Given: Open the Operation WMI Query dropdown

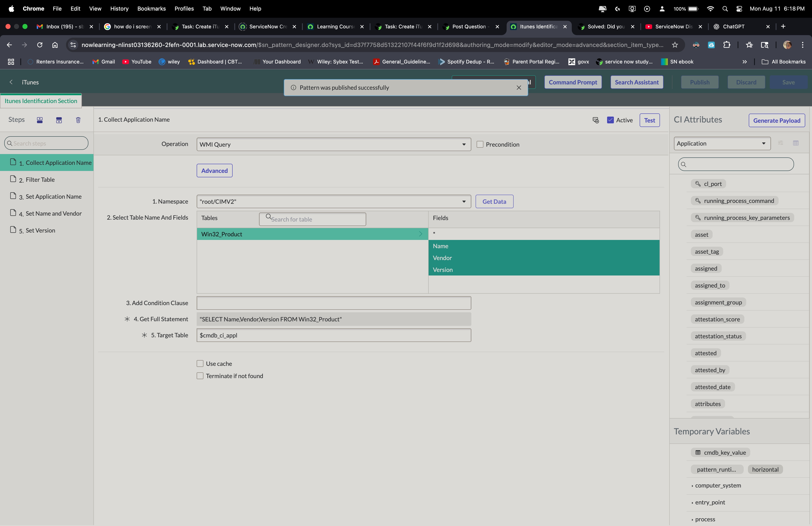Looking at the screenshot, I should 333,144.
